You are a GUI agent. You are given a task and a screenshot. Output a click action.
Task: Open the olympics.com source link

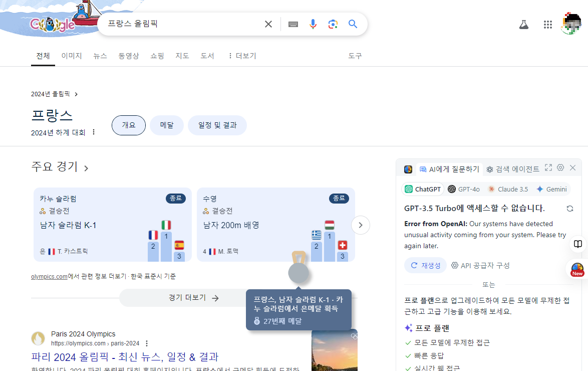click(49, 276)
